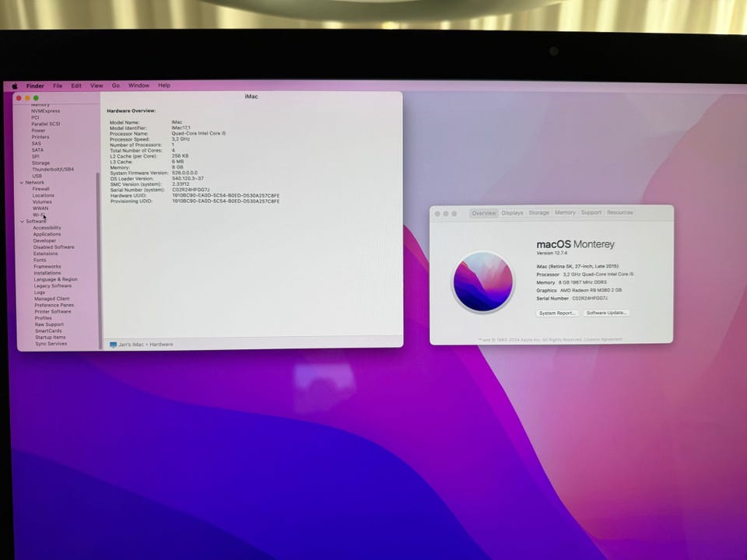Select Fonts under Software
747x560 pixels.
(40, 260)
